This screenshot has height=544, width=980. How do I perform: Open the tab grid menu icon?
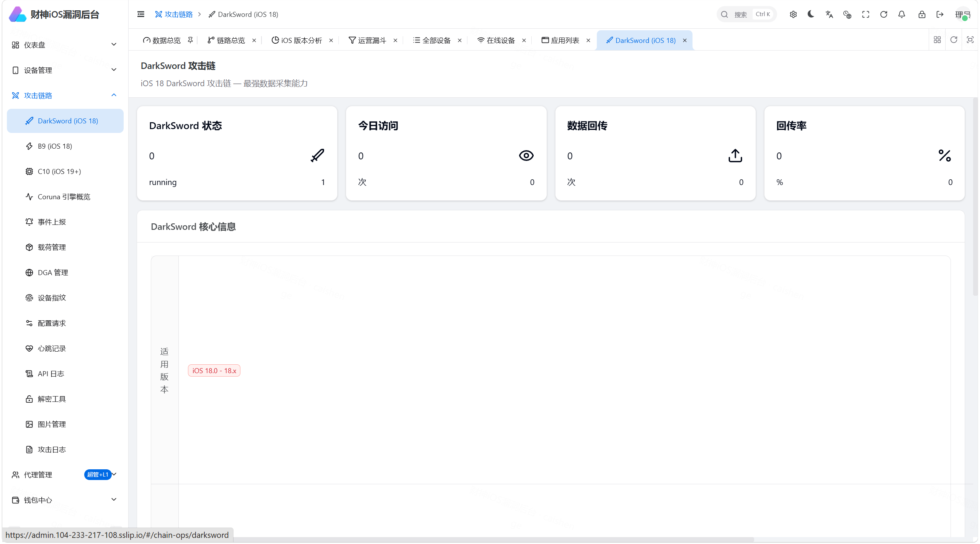pos(937,40)
